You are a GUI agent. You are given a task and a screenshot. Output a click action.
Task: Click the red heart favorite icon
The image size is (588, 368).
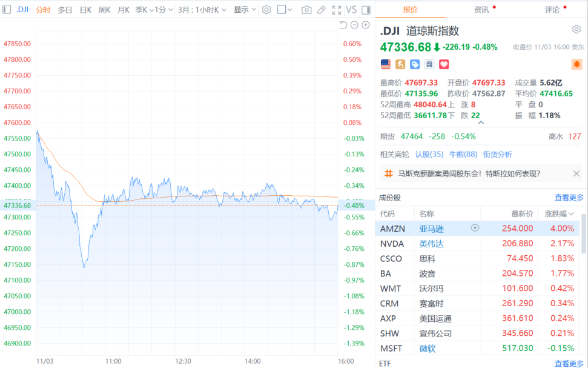pyautogui.click(x=444, y=64)
